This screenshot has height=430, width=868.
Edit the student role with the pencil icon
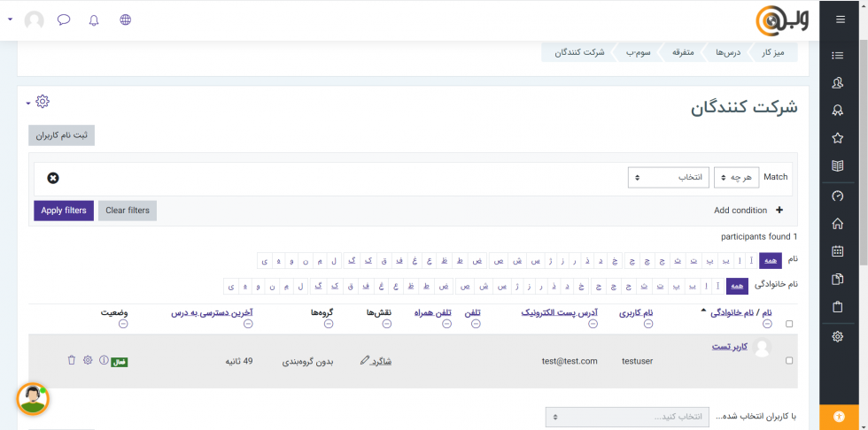tap(365, 360)
